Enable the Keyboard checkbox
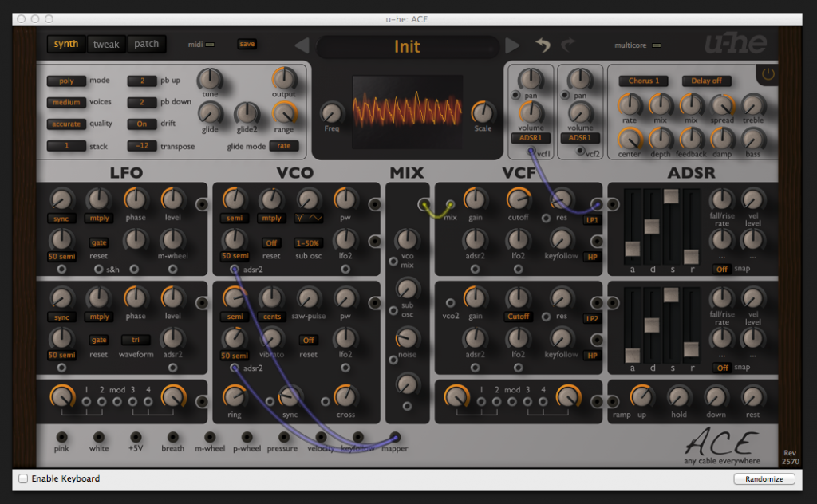817x504 pixels. click(23, 478)
